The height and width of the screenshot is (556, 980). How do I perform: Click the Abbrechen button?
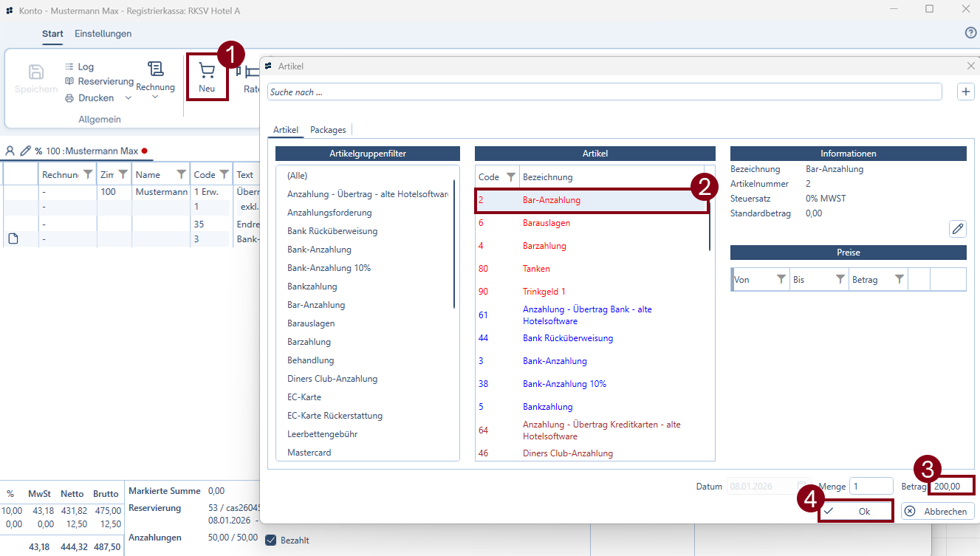[937, 512]
